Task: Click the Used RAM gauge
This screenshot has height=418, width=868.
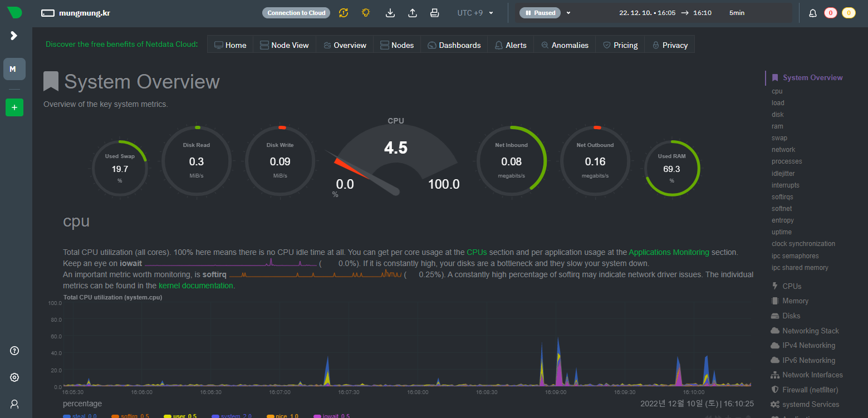Action: pos(672,168)
